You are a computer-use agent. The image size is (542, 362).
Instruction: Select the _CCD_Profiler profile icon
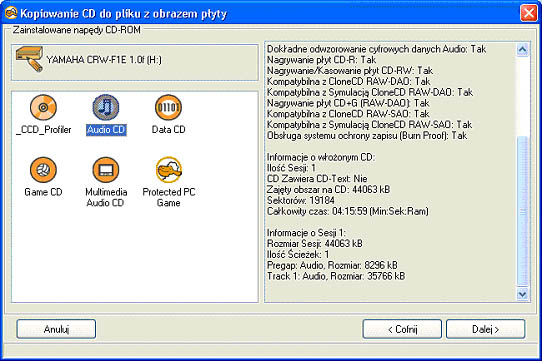[43, 107]
